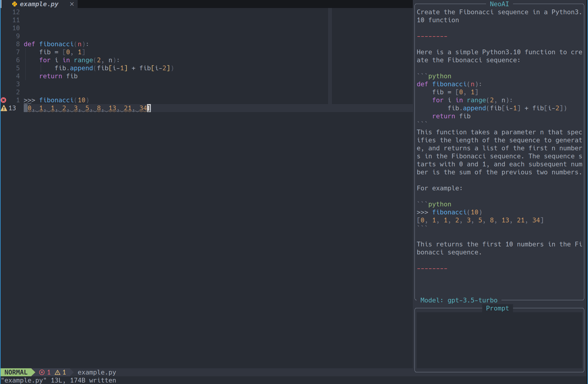Click the NORMAL mode segment in the statusline
Screen dimensions: 588x384
[16, 372]
